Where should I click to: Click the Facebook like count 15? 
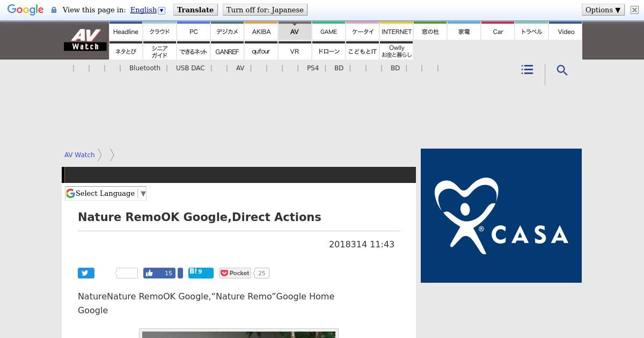coord(168,273)
